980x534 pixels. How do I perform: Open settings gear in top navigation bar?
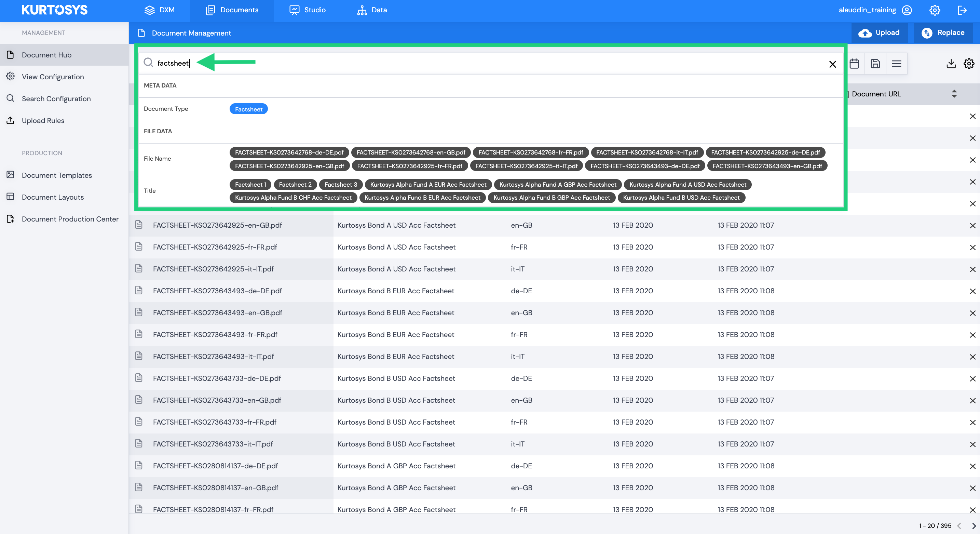coord(935,10)
